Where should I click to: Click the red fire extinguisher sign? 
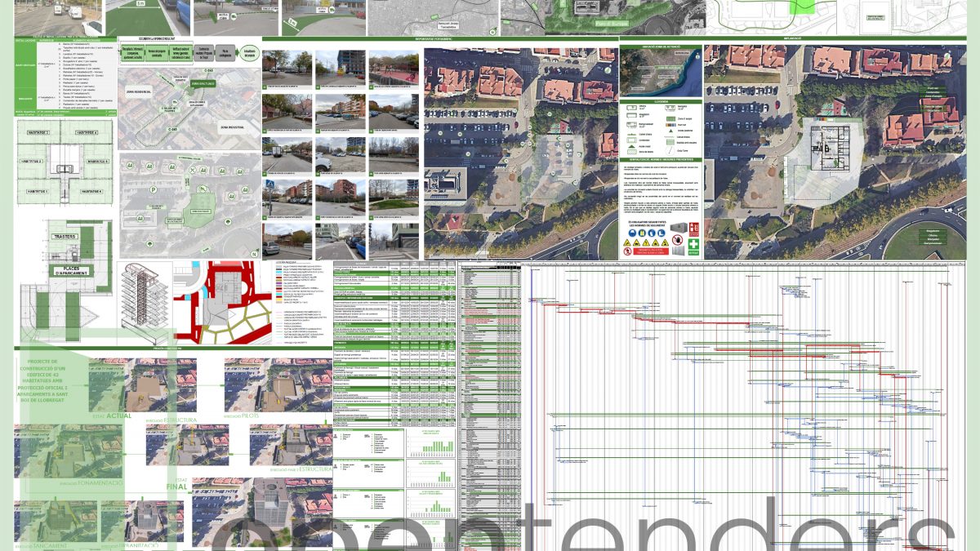coord(693,229)
